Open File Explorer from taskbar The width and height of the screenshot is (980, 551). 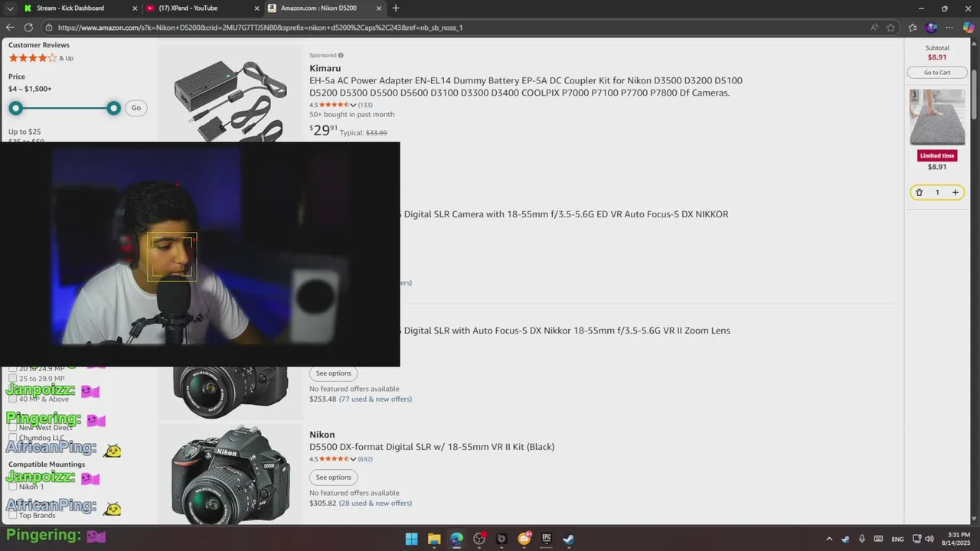tap(434, 539)
